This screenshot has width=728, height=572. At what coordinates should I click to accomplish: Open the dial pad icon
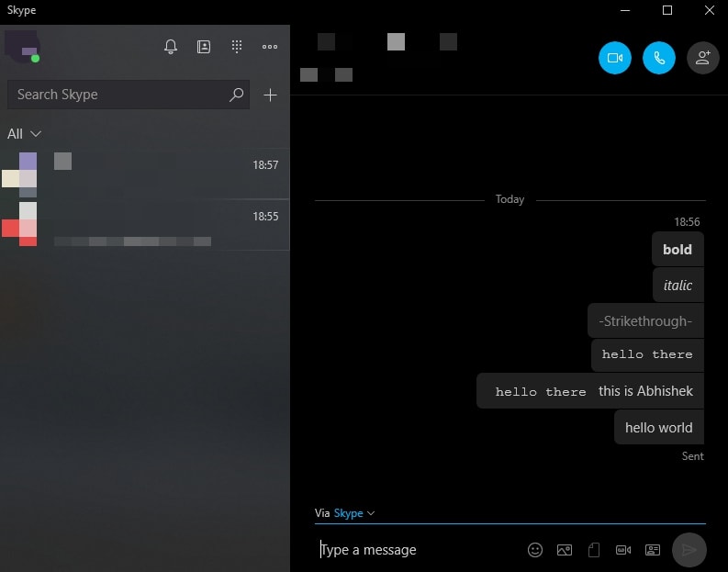[237, 47]
